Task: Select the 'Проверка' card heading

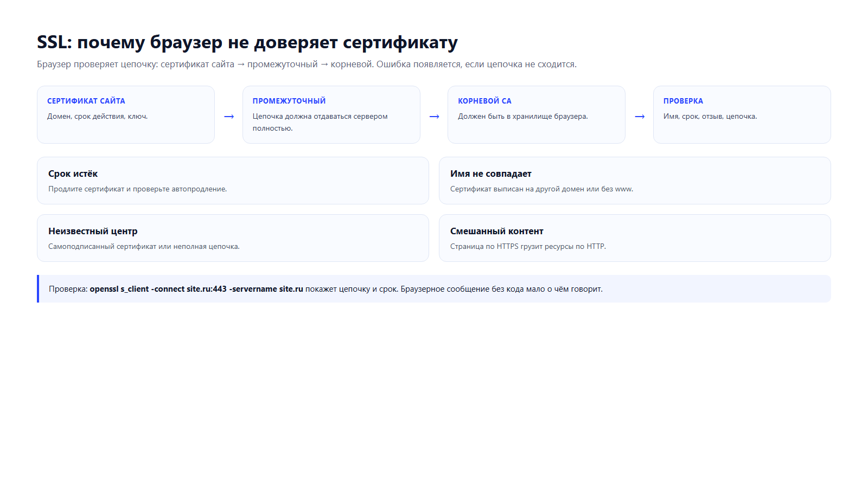Action: pos(683,101)
